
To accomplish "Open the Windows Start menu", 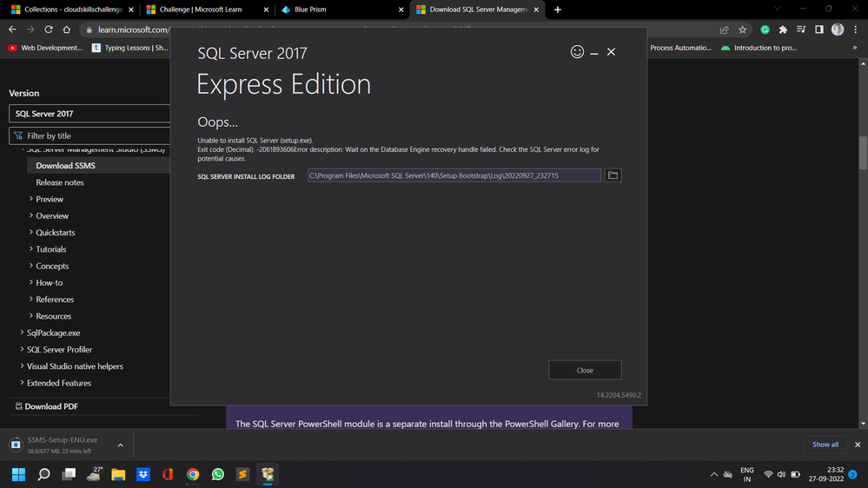I will [19, 474].
